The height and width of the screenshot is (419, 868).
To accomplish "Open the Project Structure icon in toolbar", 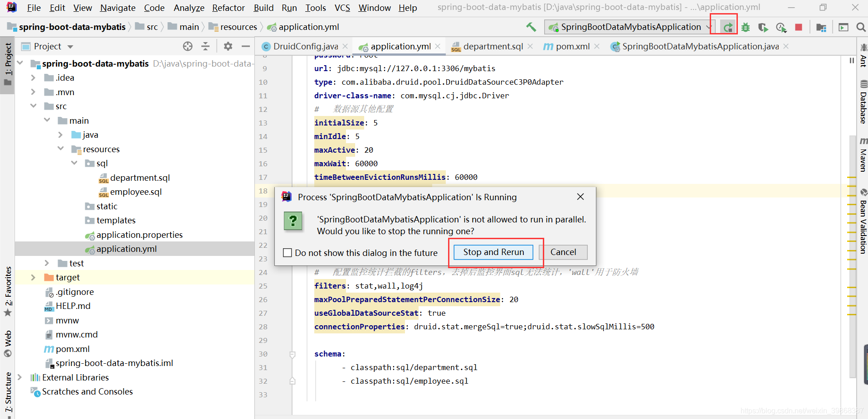I will tap(821, 27).
